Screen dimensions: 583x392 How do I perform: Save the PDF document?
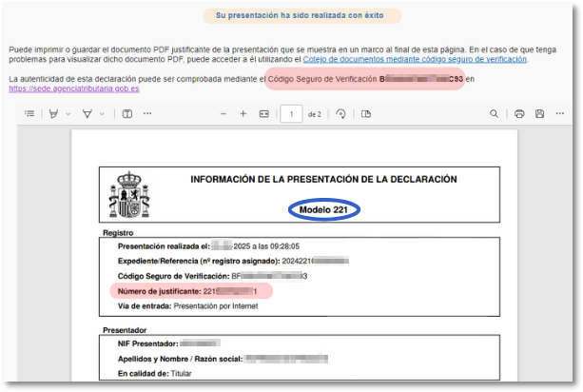tap(539, 113)
